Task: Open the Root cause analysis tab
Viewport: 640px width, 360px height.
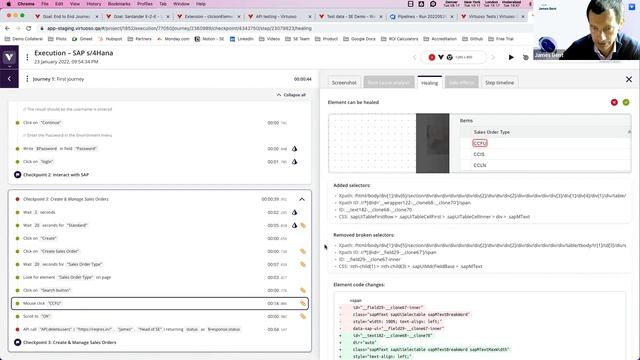Action: pyautogui.click(x=389, y=82)
